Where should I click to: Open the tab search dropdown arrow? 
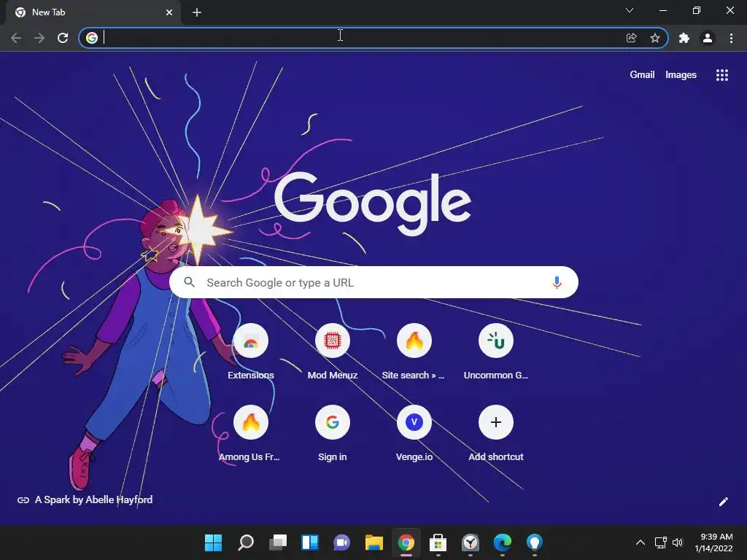[x=630, y=10]
